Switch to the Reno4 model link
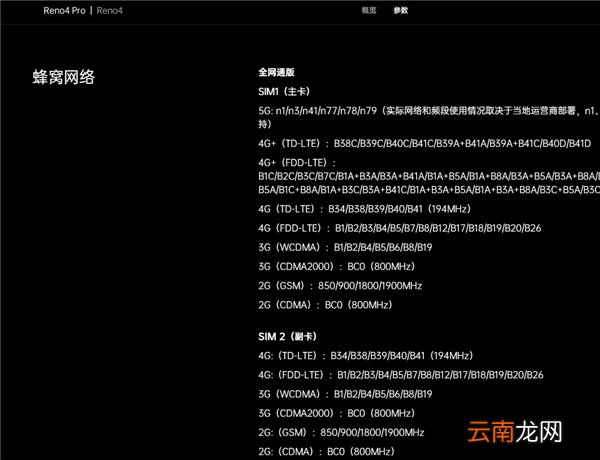 tap(109, 10)
